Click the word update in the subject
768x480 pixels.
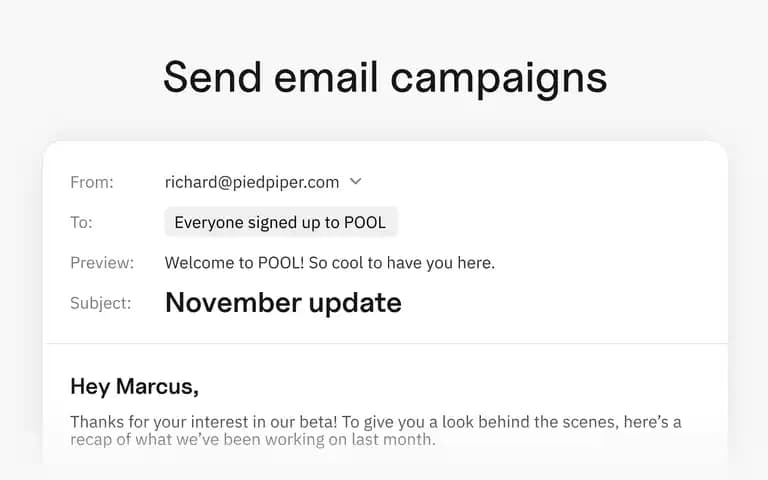pos(355,303)
